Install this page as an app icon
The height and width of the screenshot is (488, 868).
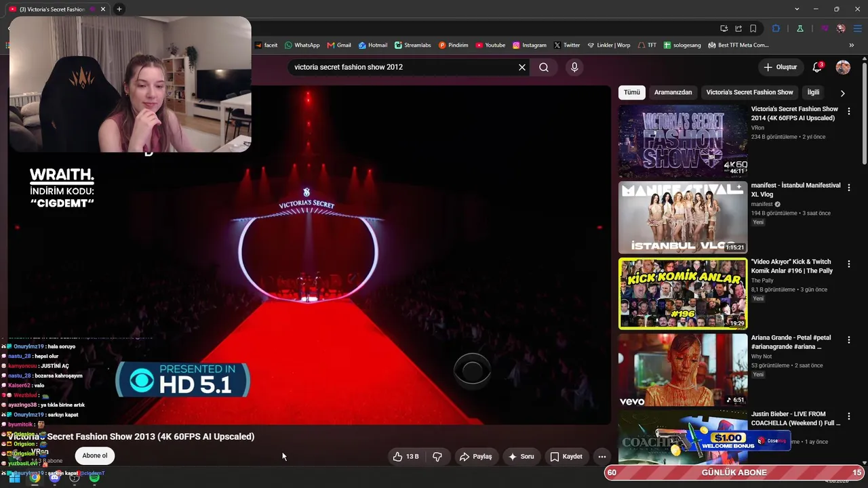click(724, 28)
